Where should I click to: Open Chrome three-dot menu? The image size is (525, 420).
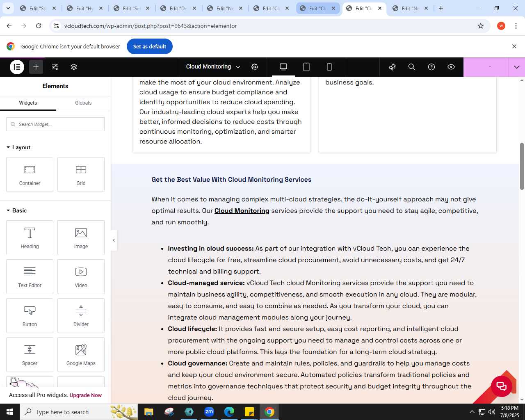(x=516, y=26)
